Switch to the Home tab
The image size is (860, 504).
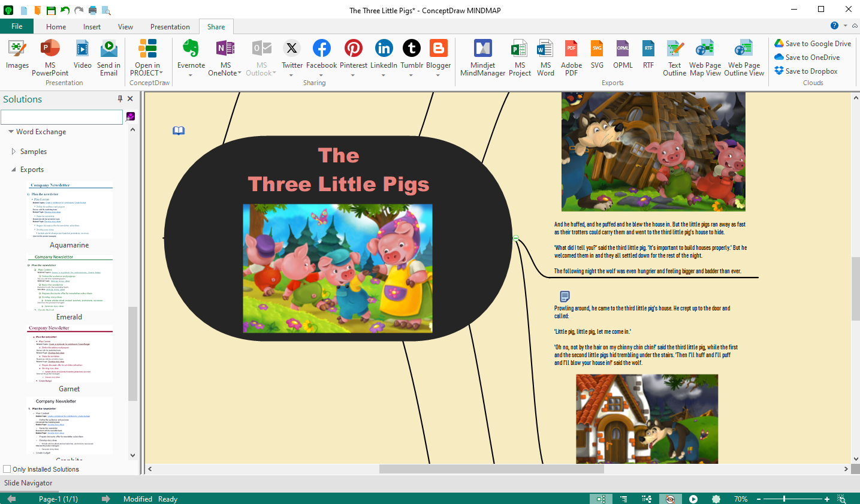coord(56,26)
